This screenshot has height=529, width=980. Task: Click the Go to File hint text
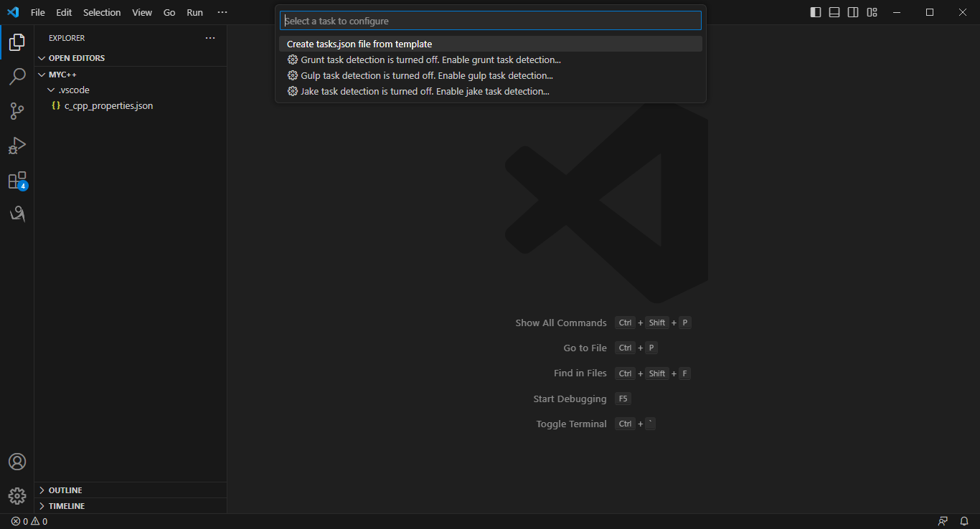pos(585,348)
